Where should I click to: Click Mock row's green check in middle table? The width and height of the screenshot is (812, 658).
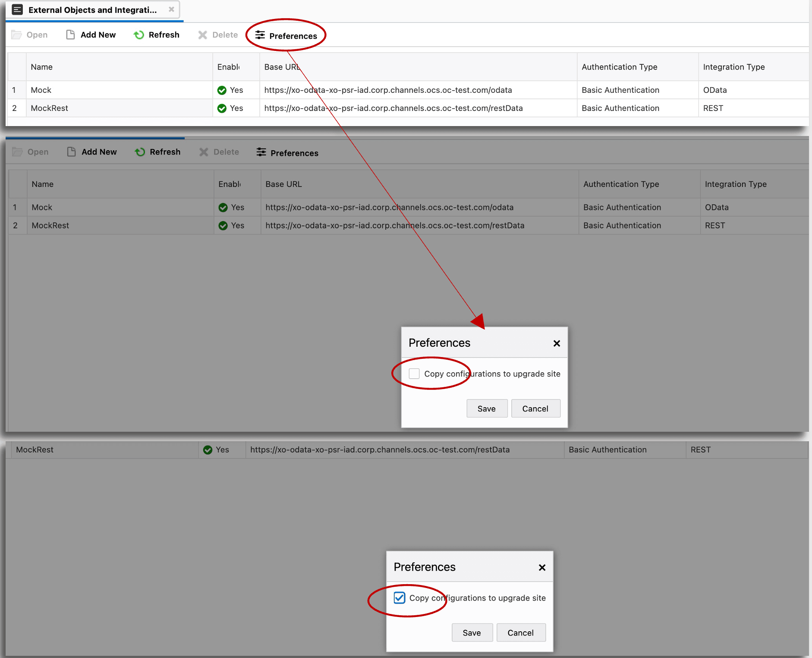click(x=223, y=208)
